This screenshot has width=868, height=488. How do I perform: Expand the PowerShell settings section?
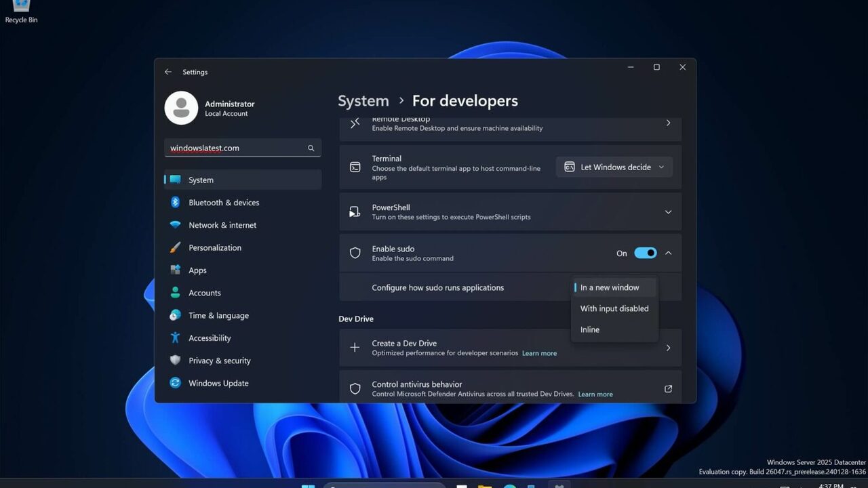[x=668, y=212]
